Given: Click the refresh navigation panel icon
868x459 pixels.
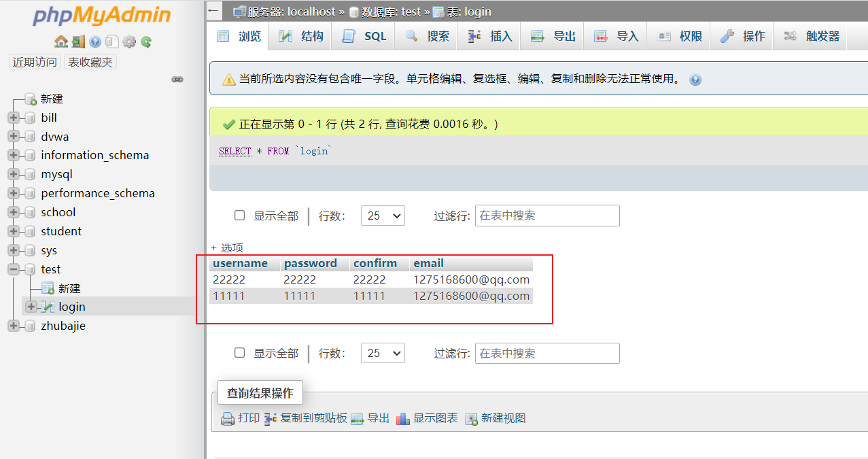Looking at the screenshot, I should pyautogui.click(x=146, y=41).
